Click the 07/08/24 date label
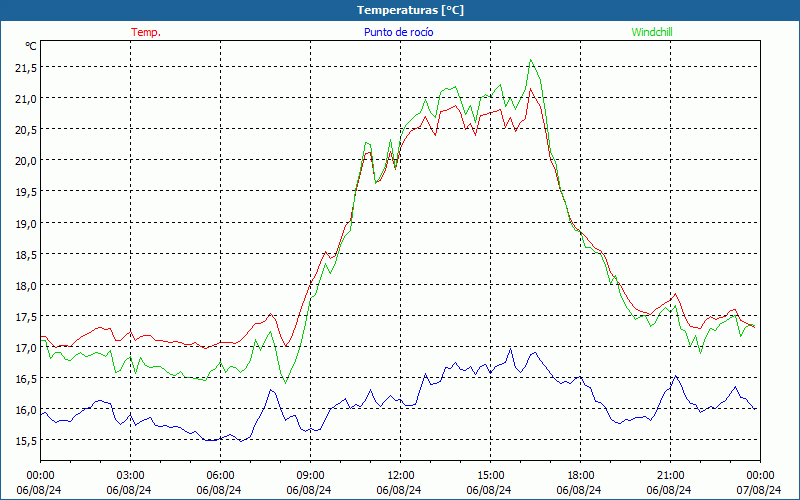The height and width of the screenshot is (500, 800). [x=760, y=490]
